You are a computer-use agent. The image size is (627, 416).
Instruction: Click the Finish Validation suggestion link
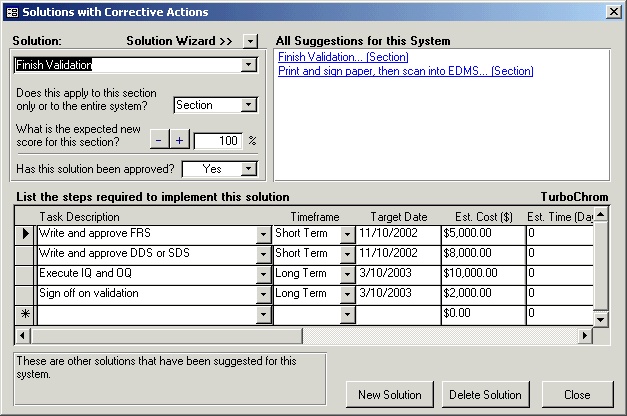(343, 58)
